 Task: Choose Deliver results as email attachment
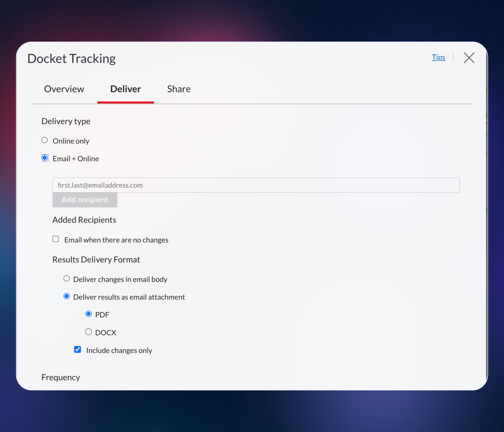click(x=66, y=296)
